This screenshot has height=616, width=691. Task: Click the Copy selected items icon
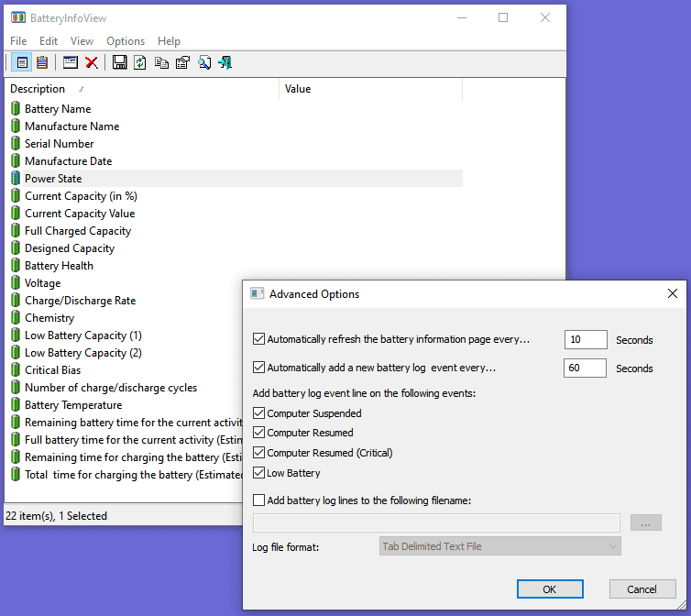(x=161, y=62)
